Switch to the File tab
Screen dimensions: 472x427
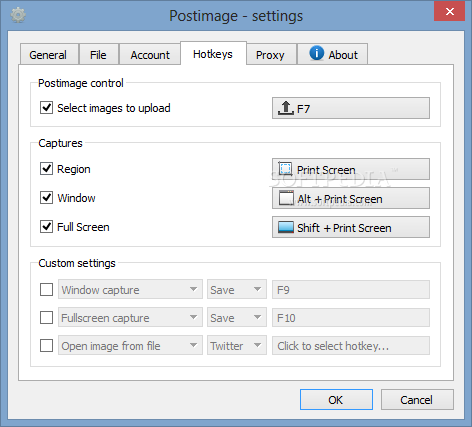99,54
